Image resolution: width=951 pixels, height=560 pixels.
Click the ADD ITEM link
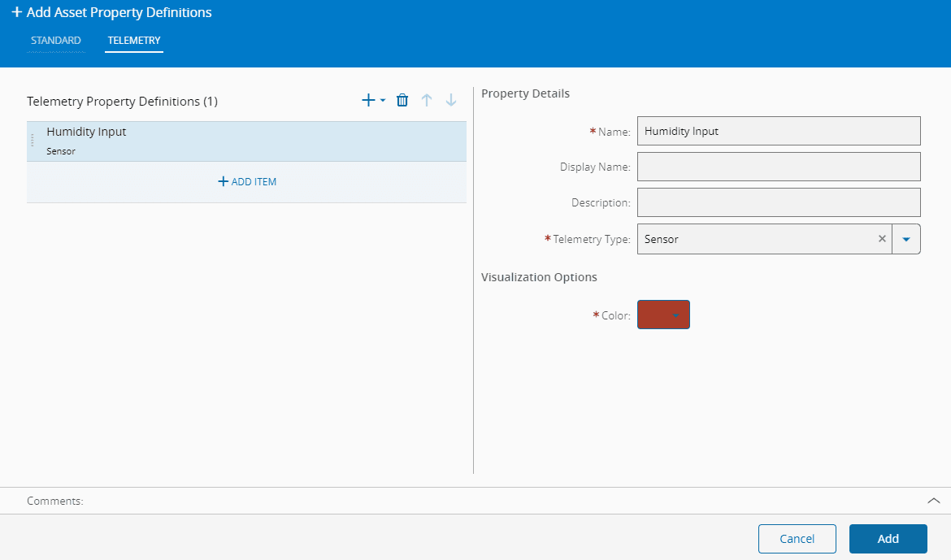pos(247,182)
